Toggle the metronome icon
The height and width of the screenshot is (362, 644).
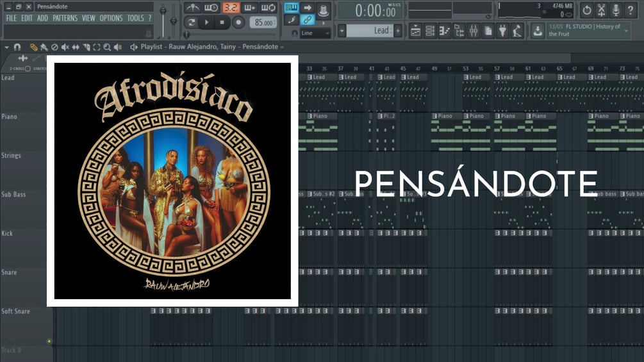pos(192,8)
